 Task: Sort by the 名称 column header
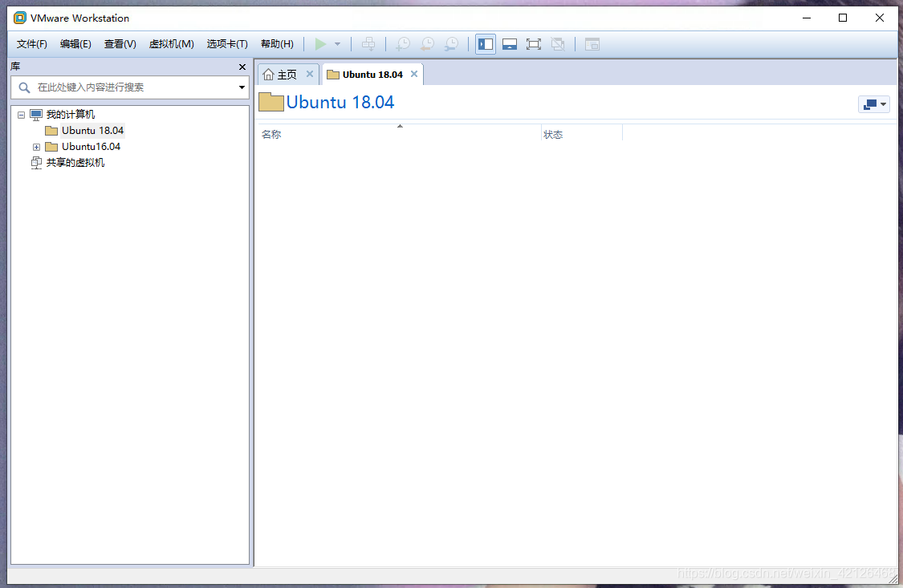click(400, 134)
